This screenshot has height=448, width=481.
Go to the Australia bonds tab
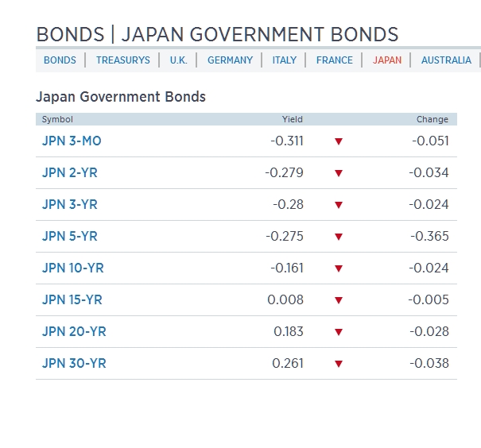click(446, 60)
